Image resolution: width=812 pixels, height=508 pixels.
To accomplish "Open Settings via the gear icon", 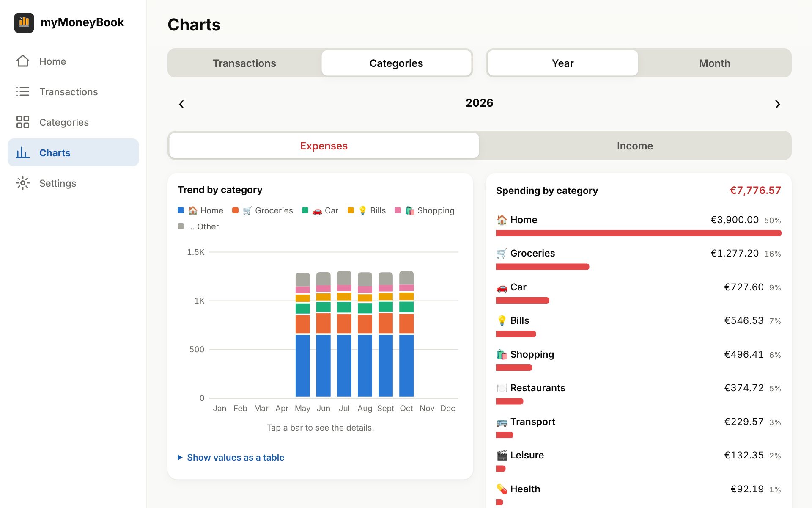I will pos(23,183).
